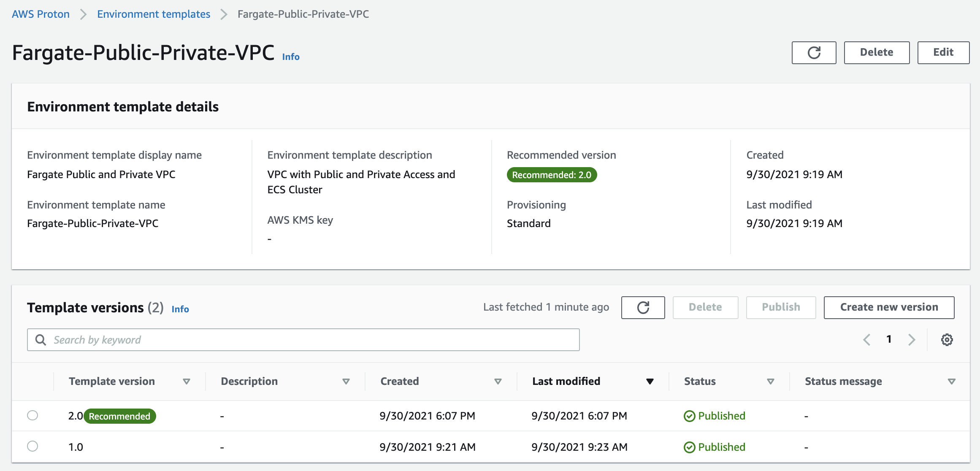
Task: Click Recommended badge in version 2.0 row
Action: point(120,416)
